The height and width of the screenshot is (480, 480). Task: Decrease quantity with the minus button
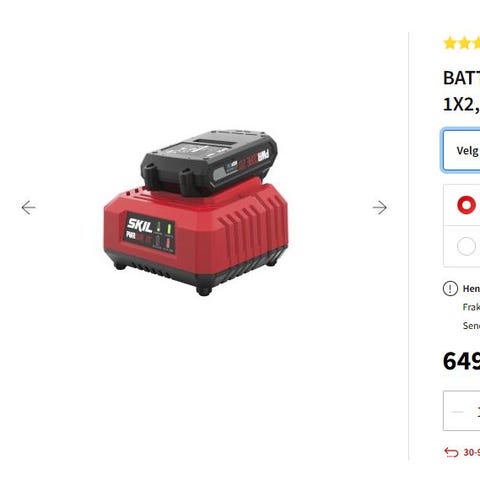[457, 412]
